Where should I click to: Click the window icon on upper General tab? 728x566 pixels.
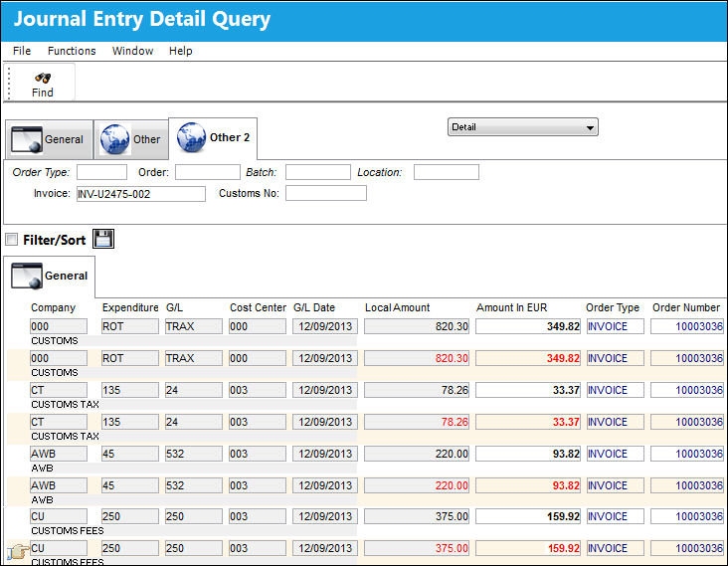coord(27,139)
